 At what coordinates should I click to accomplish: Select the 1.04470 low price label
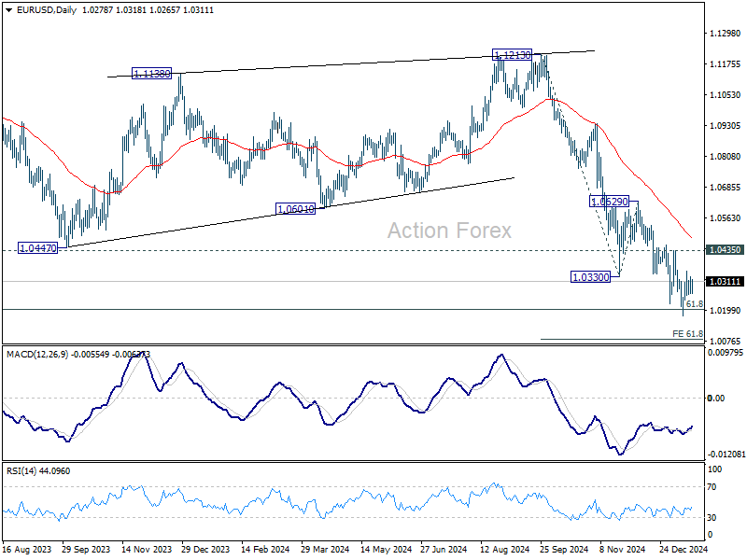point(37,247)
